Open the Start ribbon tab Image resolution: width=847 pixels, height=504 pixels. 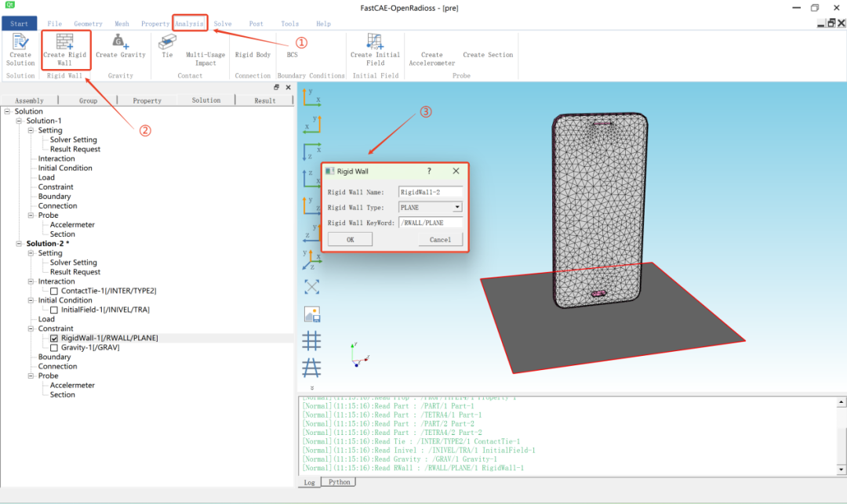[x=19, y=24]
